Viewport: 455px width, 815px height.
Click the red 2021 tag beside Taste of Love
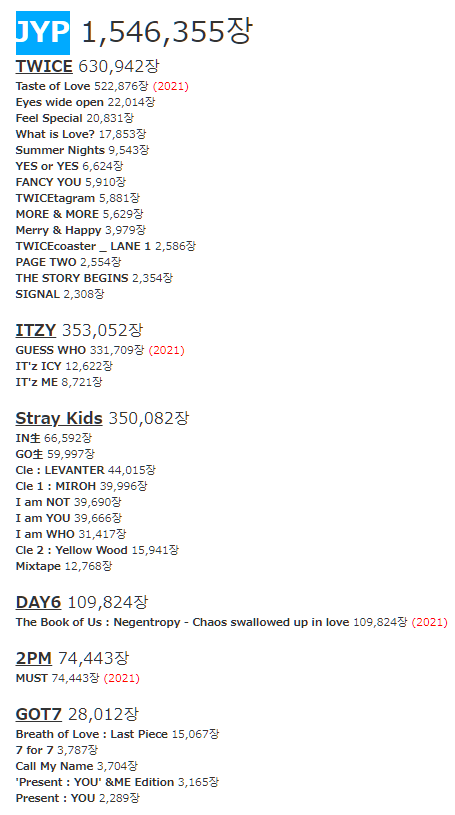coord(171,86)
